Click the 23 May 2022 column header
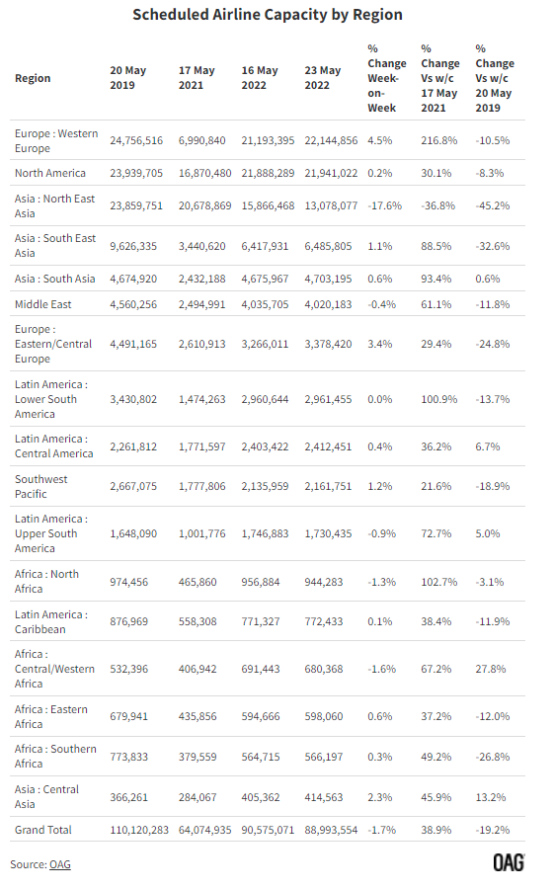This screenshot has width=554, height=890. (322, 78)
